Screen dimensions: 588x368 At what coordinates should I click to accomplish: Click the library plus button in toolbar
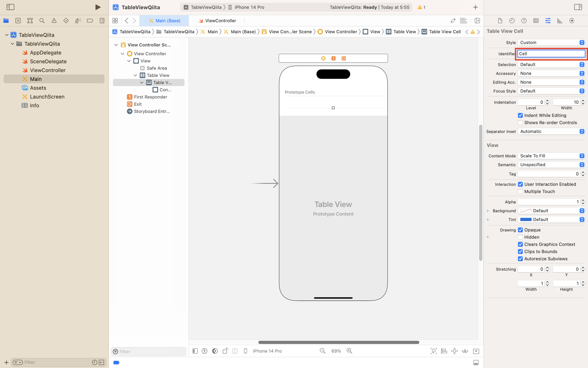pyautogui.click(x=475, y=7)
